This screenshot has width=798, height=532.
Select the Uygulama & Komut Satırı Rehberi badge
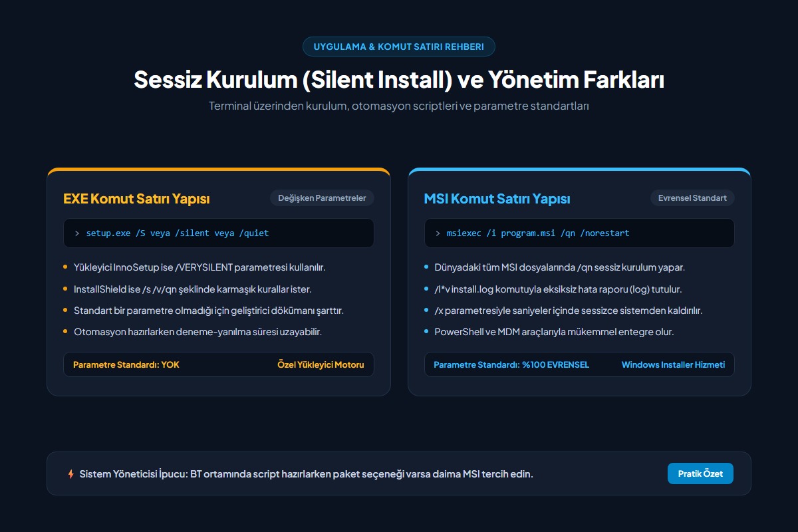tap(399, 47)
